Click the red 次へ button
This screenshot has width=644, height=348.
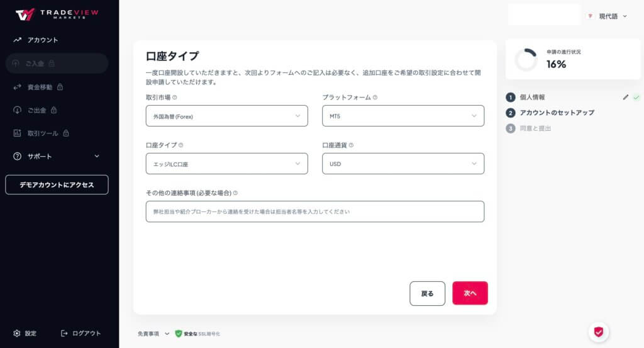coord(470,293)
